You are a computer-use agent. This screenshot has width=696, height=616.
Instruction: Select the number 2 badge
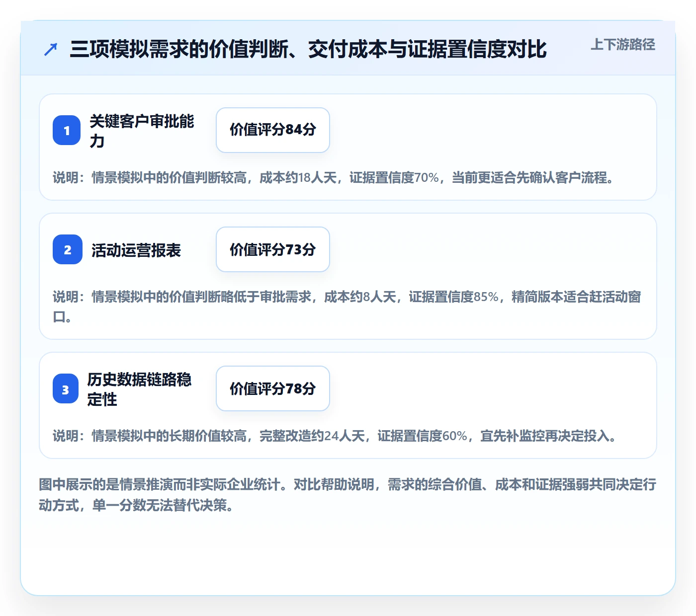click(x=68, y=249)
